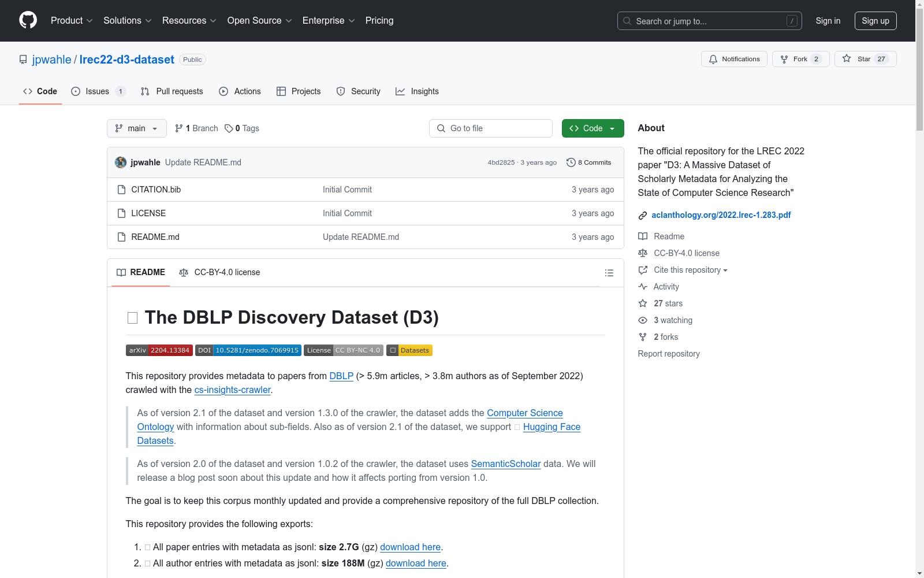Expand the Solutions menu

(128, 21)
